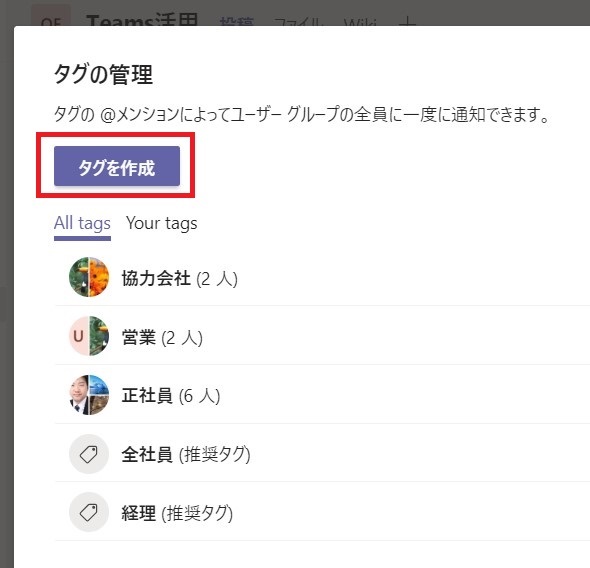Screen dimensions: 590x568
Task: Click the 正社員 tag photo avatar
Action: pos(89,395)
